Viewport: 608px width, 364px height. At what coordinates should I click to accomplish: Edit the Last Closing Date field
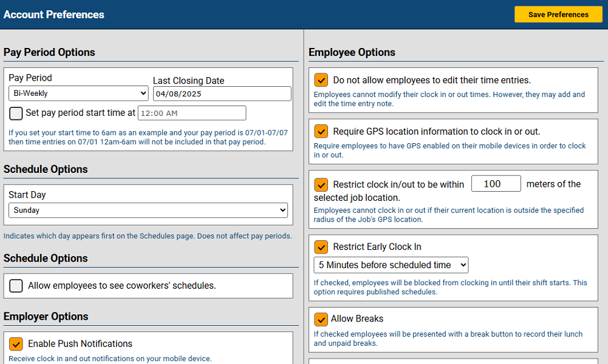pos(222,93)
